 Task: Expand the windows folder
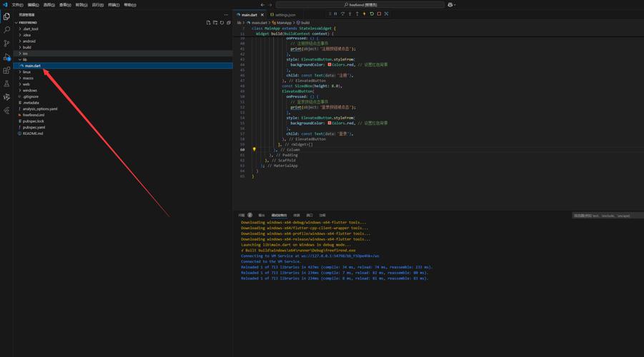pos(29,91)
